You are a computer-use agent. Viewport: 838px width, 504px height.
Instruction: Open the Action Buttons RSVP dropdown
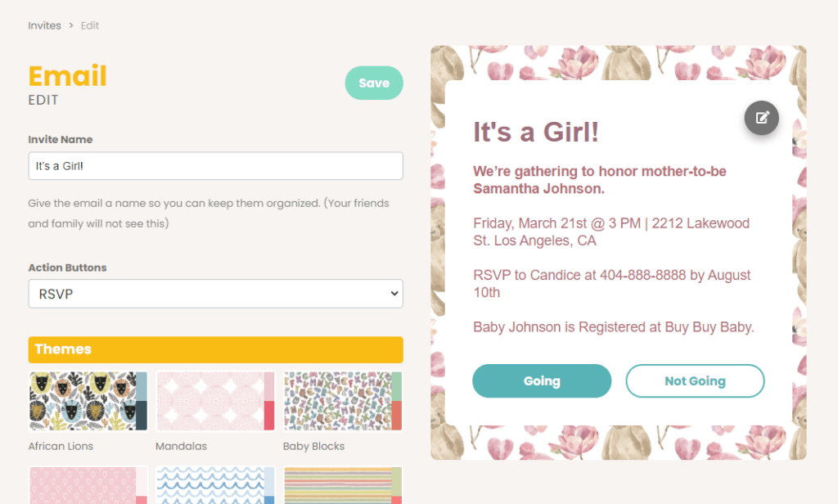tap(215, 293)
